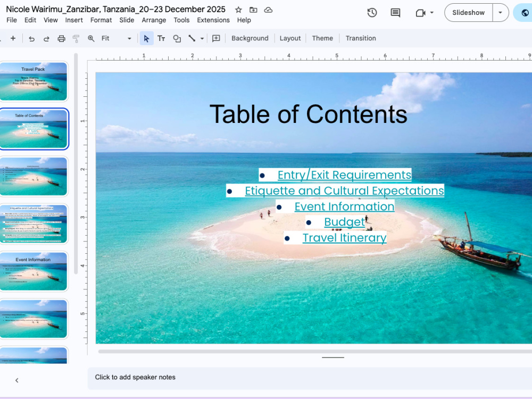Select the Table of Contents title
Screen dimensions: 532x399
[308, 114]
